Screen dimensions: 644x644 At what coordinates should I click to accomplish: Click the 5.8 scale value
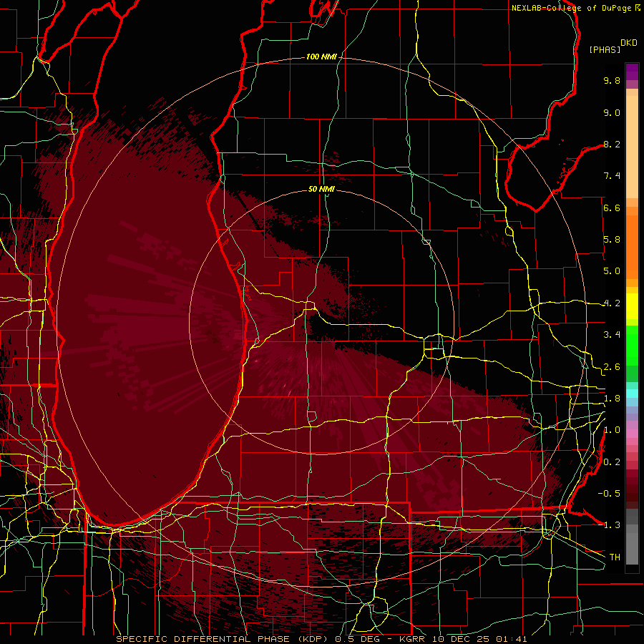[612, 240]
